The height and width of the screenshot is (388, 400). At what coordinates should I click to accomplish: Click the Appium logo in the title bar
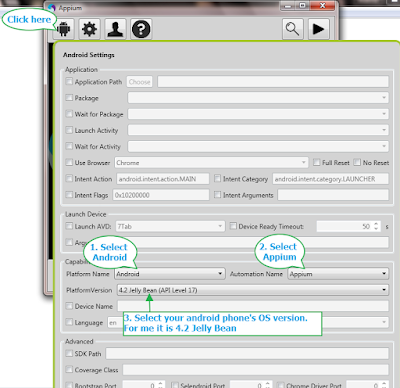pyautogui.click(x=51, y=8)
